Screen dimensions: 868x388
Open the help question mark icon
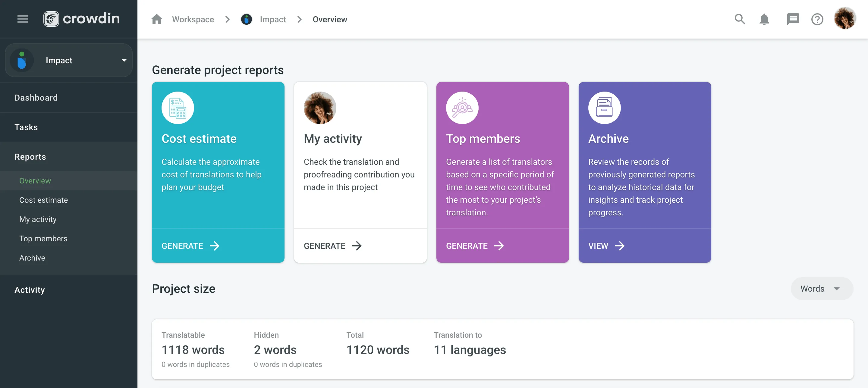817,19
